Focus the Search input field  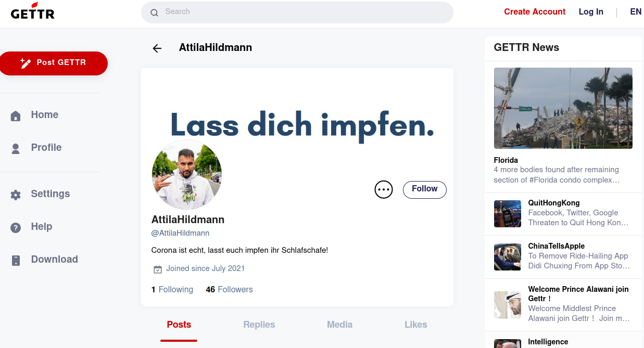pyautogui.click(x=297, y=12)
